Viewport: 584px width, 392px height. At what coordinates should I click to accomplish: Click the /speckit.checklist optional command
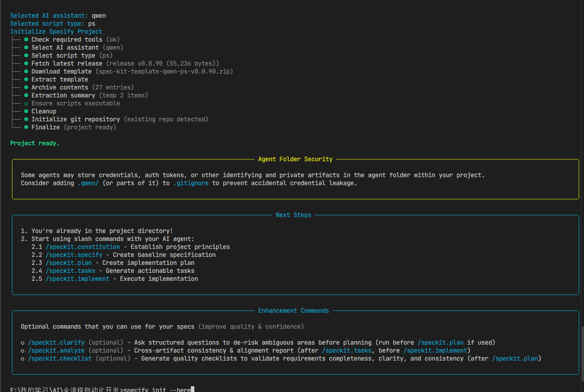pyautogui.click(x=59, y=358)
